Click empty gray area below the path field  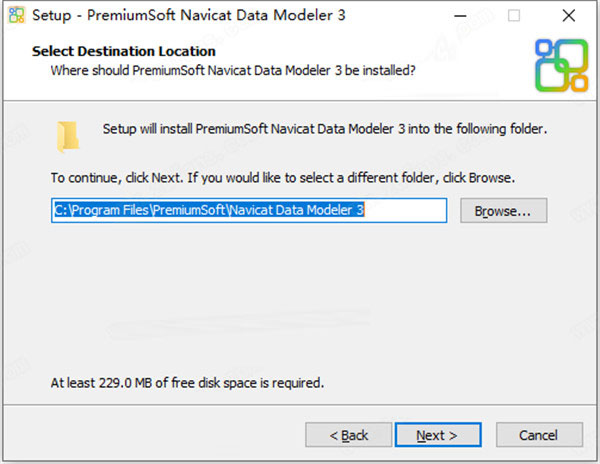(300, 300)
